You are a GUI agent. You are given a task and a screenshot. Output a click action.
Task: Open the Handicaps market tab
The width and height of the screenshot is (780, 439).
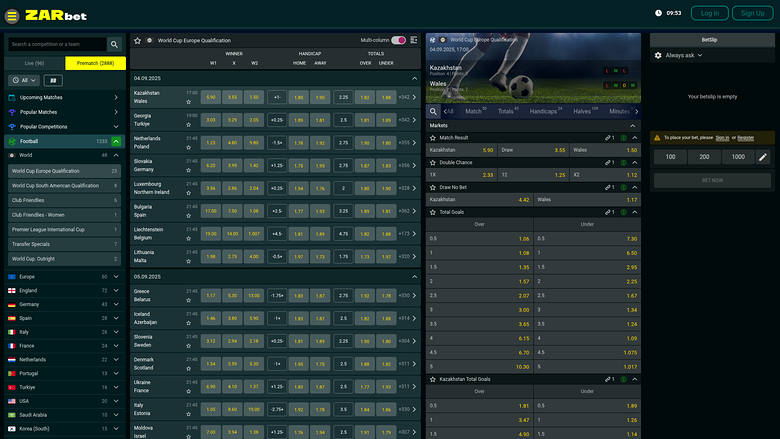(543, 111)
